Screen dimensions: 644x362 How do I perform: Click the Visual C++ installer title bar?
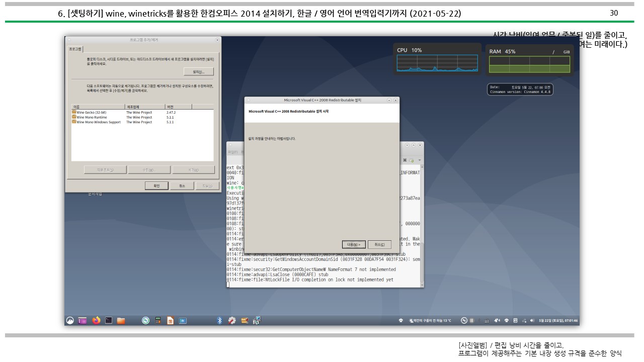322,100
